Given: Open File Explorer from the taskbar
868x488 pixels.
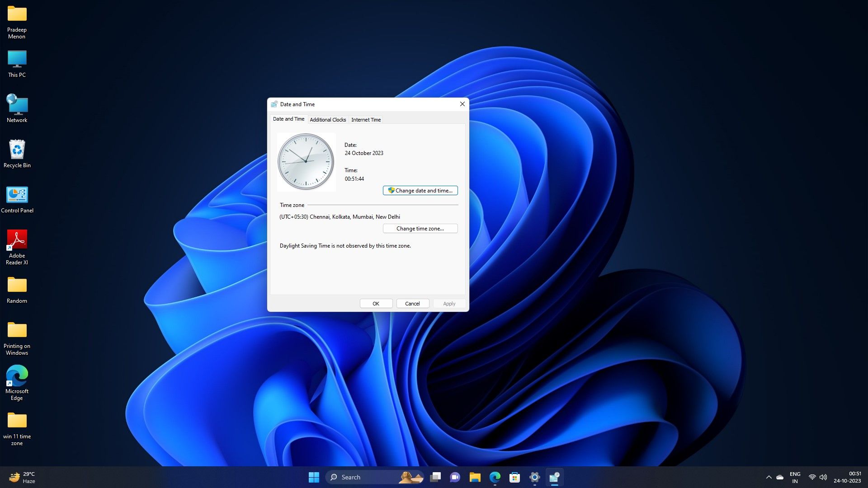Looking at the screenshot, I should pos(475,477).
